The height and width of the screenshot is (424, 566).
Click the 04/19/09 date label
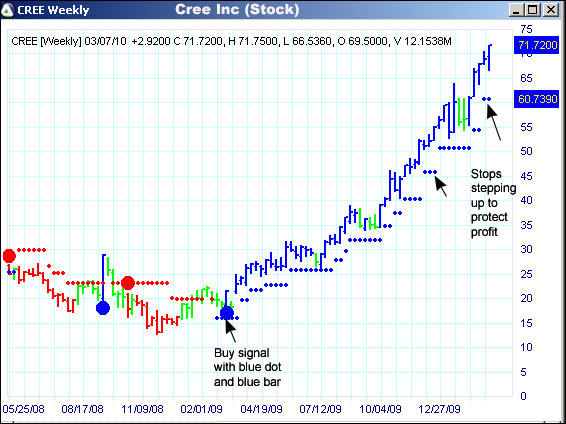pos(261,409)
